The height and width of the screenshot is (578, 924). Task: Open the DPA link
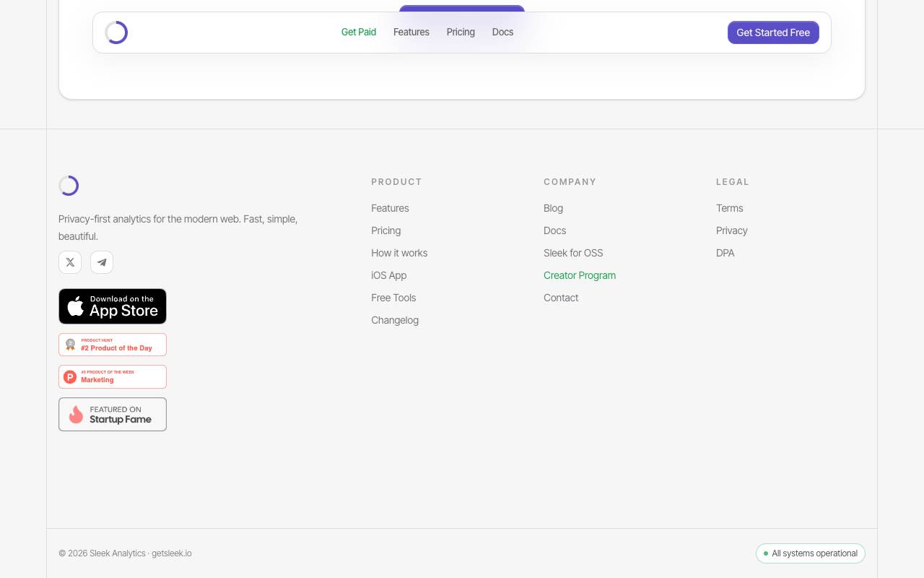[725, 253]
